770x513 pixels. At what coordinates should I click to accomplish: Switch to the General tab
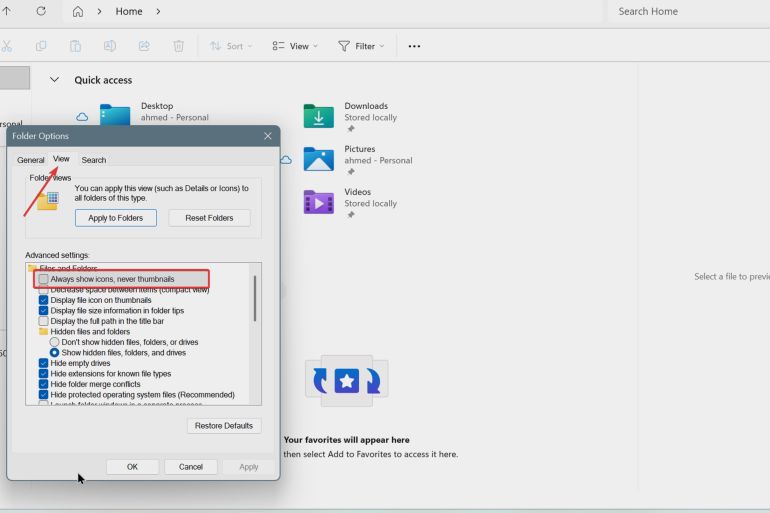point(31,160)
